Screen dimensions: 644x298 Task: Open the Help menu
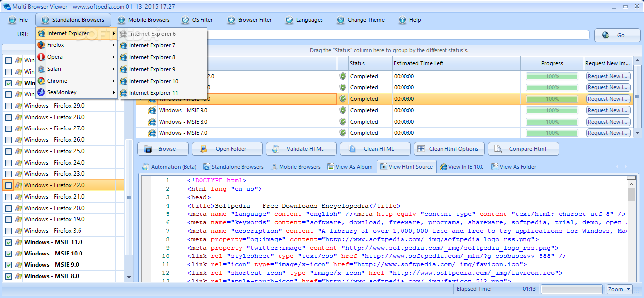[x=410, y=20]
